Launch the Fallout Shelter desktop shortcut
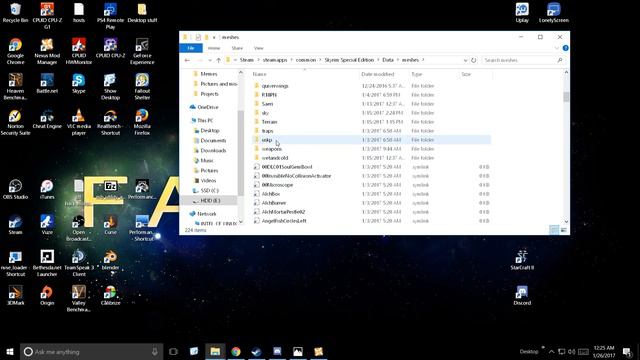The image size is (640, 360). point(142,87)
